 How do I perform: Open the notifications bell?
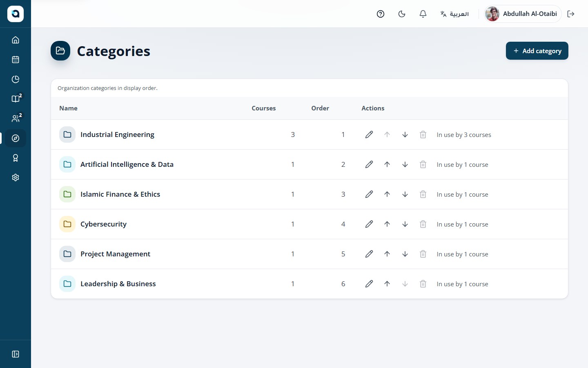pos(423,14)
